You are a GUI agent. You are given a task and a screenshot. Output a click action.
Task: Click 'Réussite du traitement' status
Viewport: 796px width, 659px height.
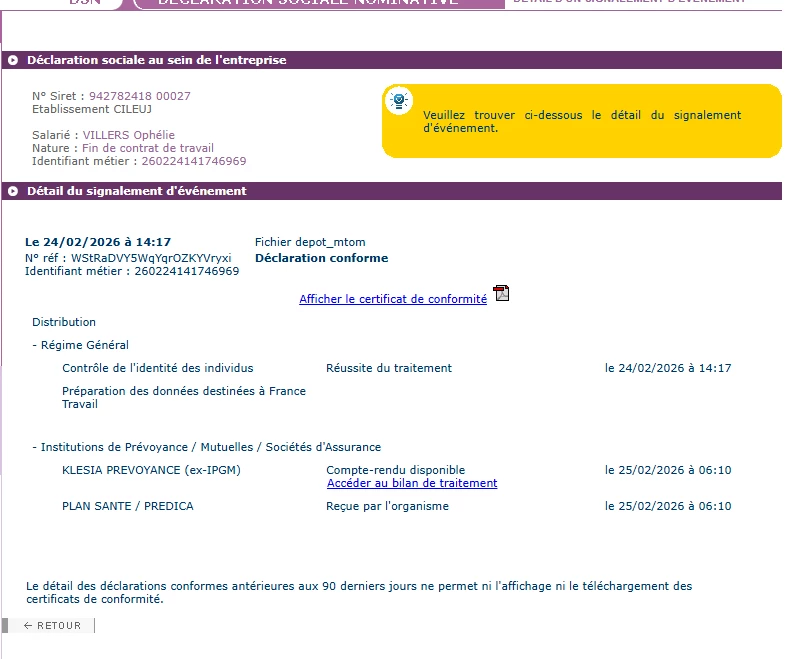[x=389, y=368]
